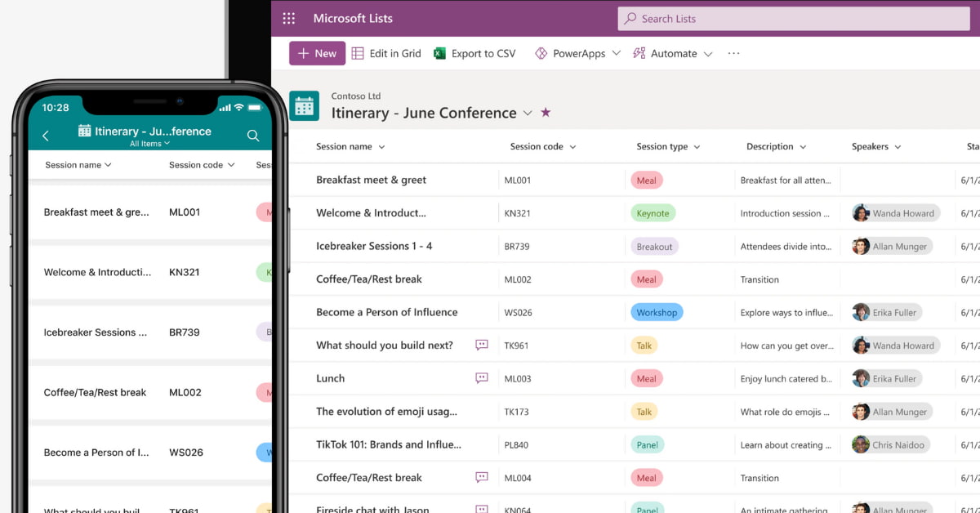Screen dimensions: 980x513
Task: Expand the Speakers column filter
Action: pyautogui.click(x=896, y=146)
